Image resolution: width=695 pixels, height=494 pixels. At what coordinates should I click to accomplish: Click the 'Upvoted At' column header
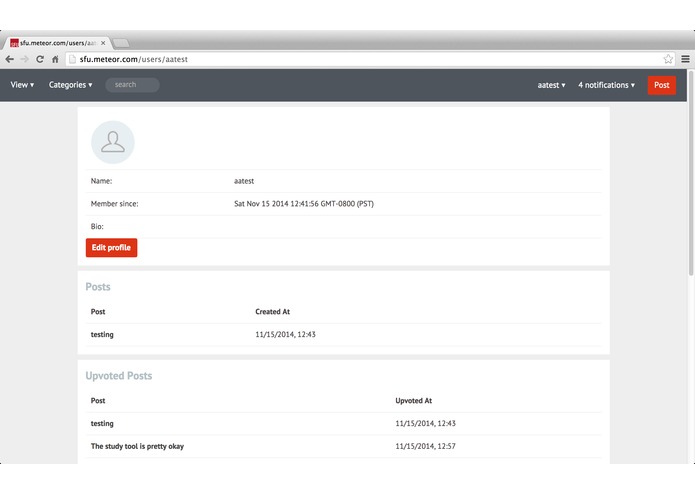coord(414,401)
